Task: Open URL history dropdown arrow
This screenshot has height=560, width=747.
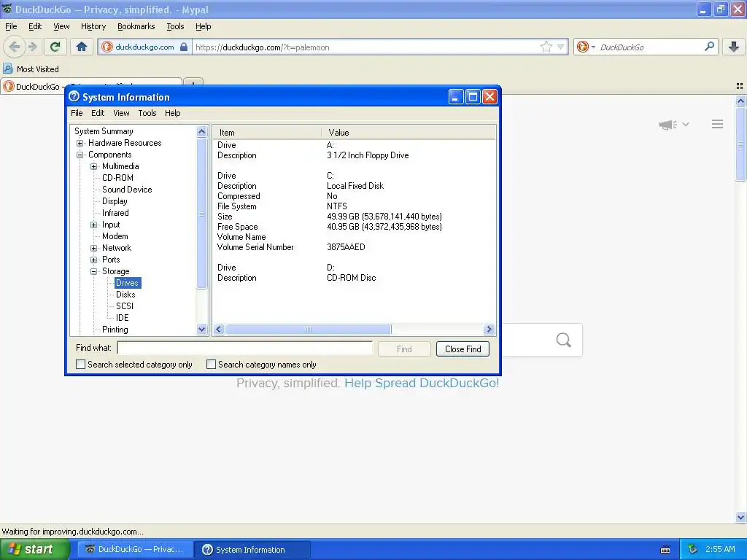Action: (x=561, y=47)
